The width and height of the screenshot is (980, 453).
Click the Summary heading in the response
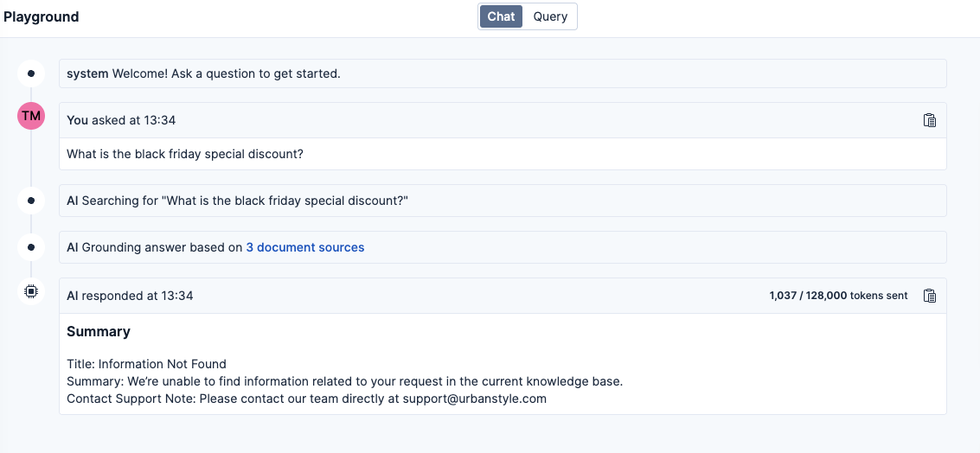click(99, 331)
